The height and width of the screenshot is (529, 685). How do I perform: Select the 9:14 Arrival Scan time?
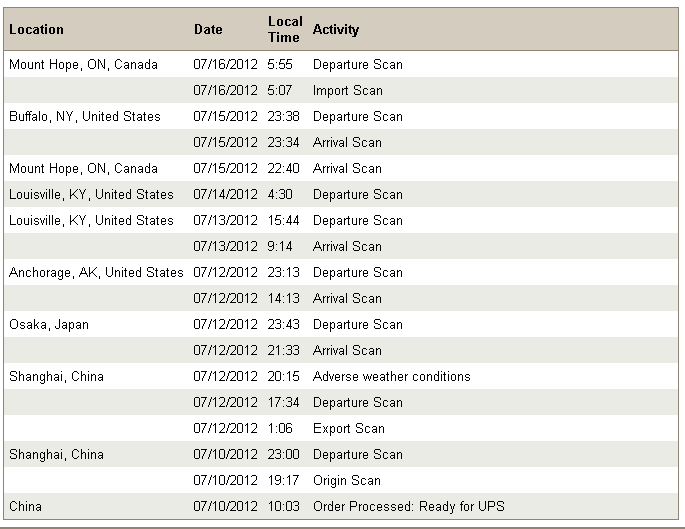pos(280,246)
